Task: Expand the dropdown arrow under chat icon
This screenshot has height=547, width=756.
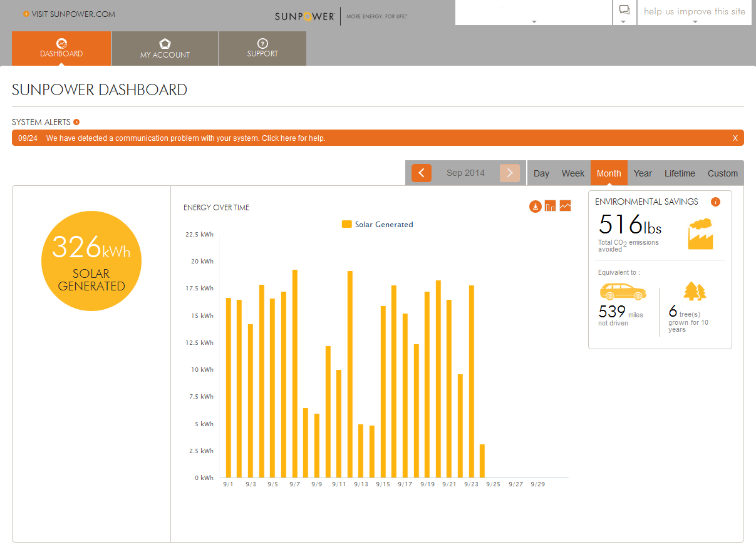Action: pyautogui.click(x=623, y=22)
